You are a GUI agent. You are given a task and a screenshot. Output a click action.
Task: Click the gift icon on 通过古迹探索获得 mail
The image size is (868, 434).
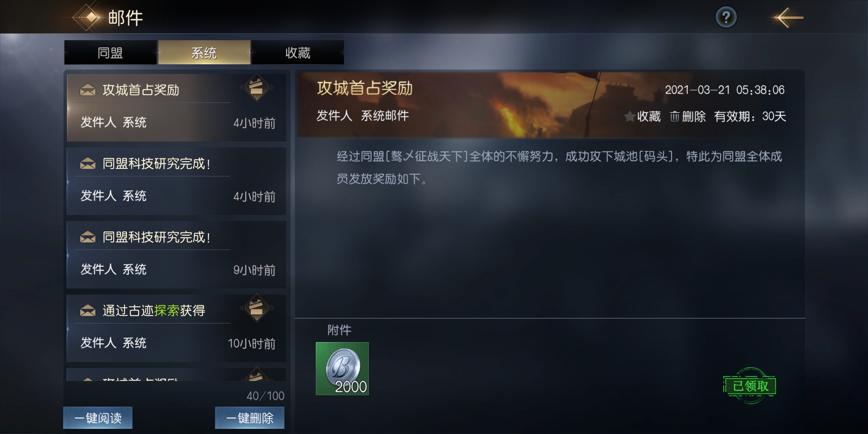click(x=257, y=308)
